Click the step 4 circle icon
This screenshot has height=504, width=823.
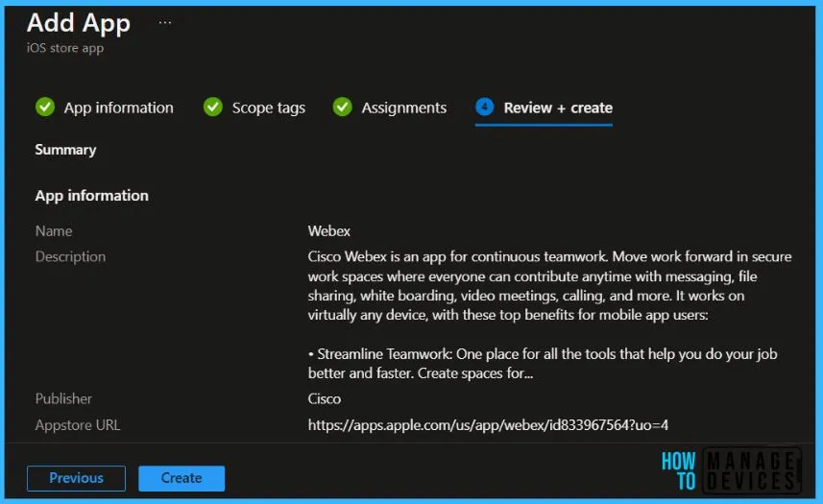484,107
